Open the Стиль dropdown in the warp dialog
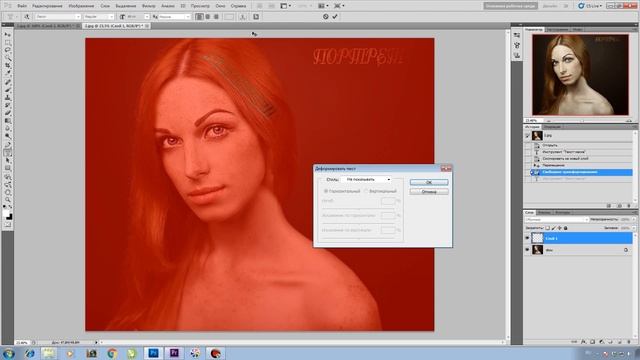 pos(367,179)
